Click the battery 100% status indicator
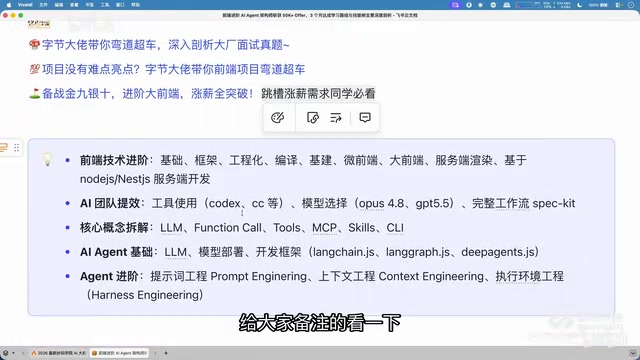 (598, 5)
